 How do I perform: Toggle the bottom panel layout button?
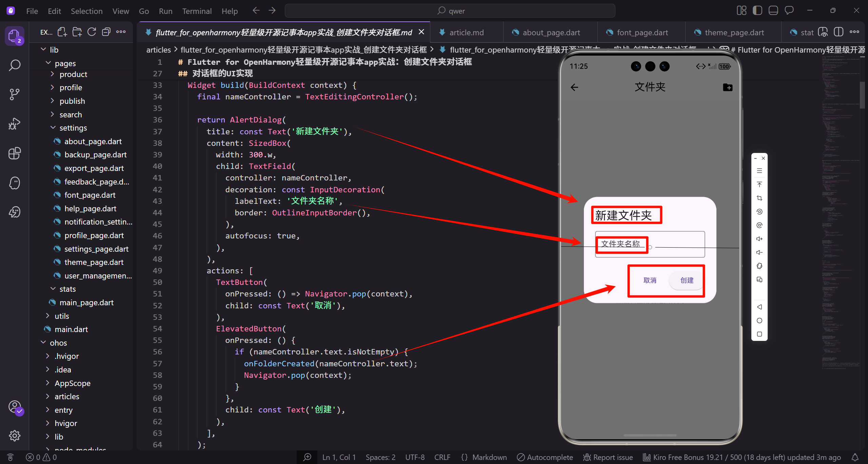(773, 11)
